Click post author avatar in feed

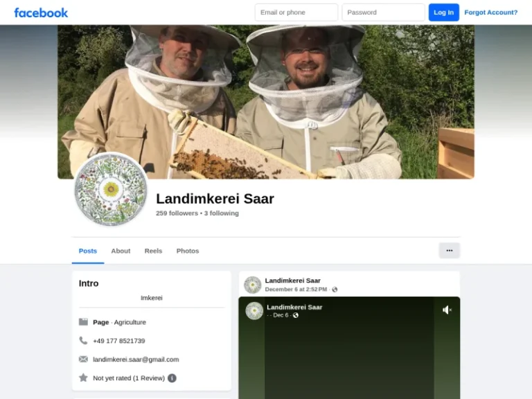[252, 285]
